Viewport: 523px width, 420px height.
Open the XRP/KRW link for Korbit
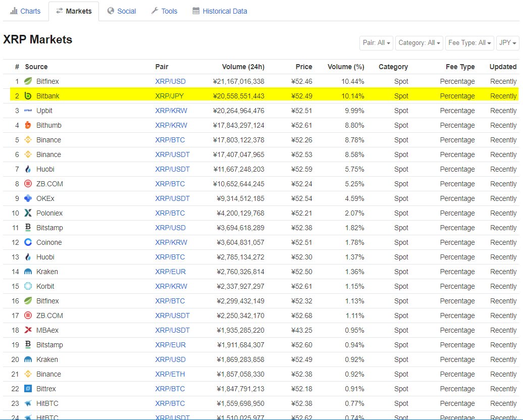[171, 287]
